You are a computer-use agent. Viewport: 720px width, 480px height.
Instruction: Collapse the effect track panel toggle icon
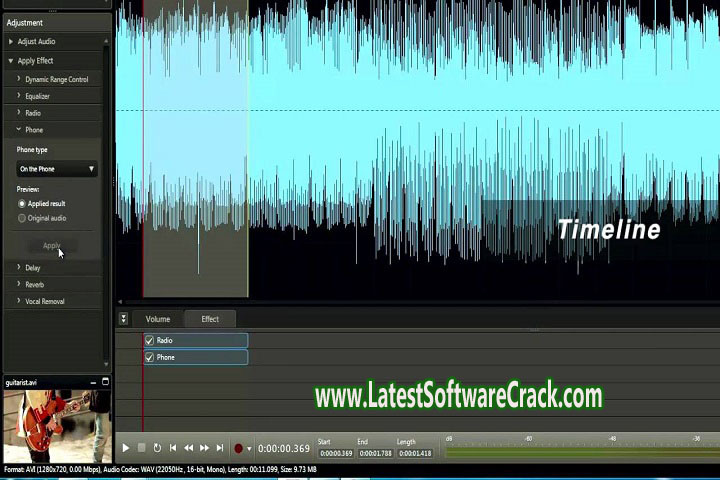point(124,319)
